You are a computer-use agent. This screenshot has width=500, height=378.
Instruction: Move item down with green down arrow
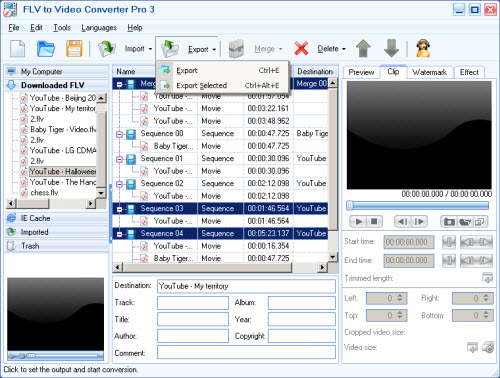(x=391, y=49)
